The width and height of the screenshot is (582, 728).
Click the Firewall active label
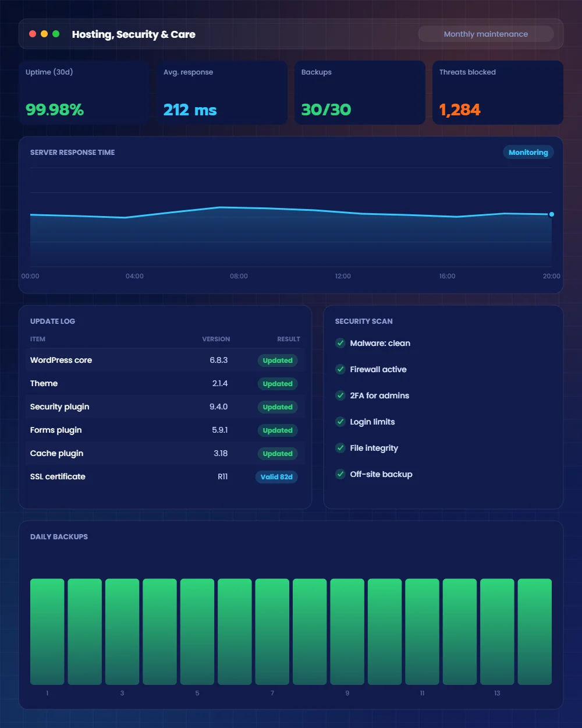coord(378,369)
